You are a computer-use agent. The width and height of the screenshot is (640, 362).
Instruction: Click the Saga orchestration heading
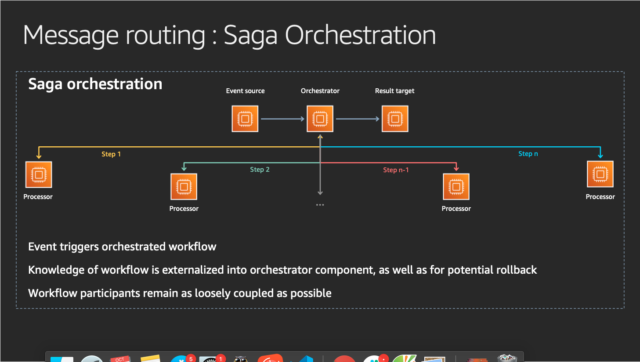pos(95,84)
